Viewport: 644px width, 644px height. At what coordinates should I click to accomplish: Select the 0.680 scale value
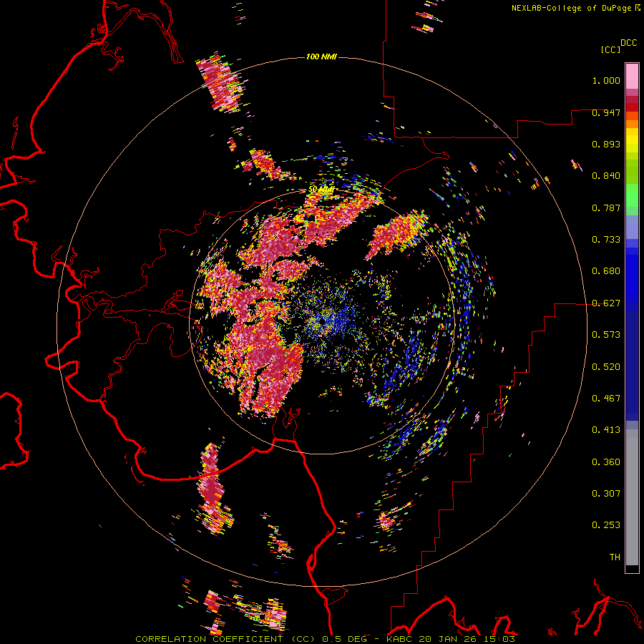(x=606, y=271)
